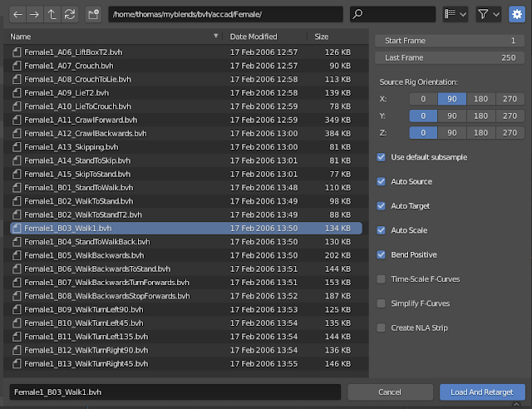Refresh the file list

pos(70,15)
